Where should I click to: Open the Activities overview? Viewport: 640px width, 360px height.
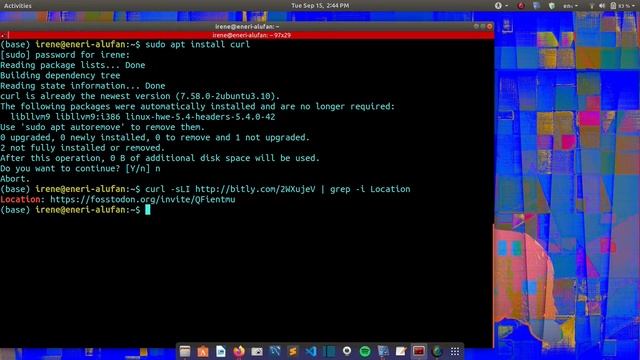(18, 6)
